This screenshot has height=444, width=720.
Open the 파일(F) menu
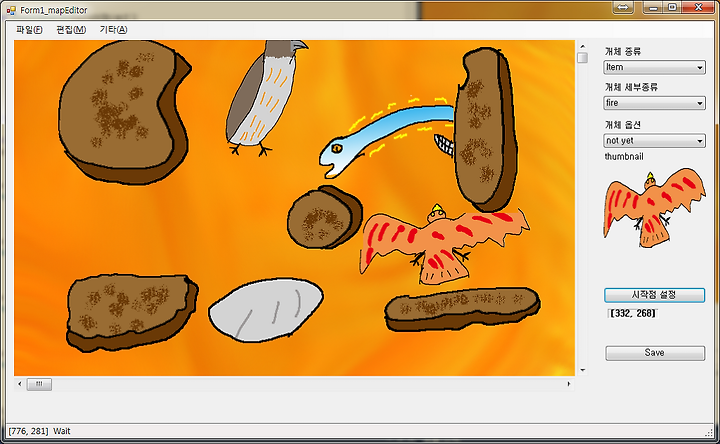[29, 30]
